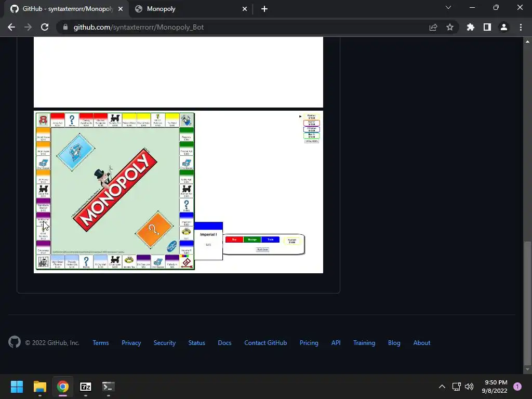Open the Chrome profile avatar

click(504, 27)
